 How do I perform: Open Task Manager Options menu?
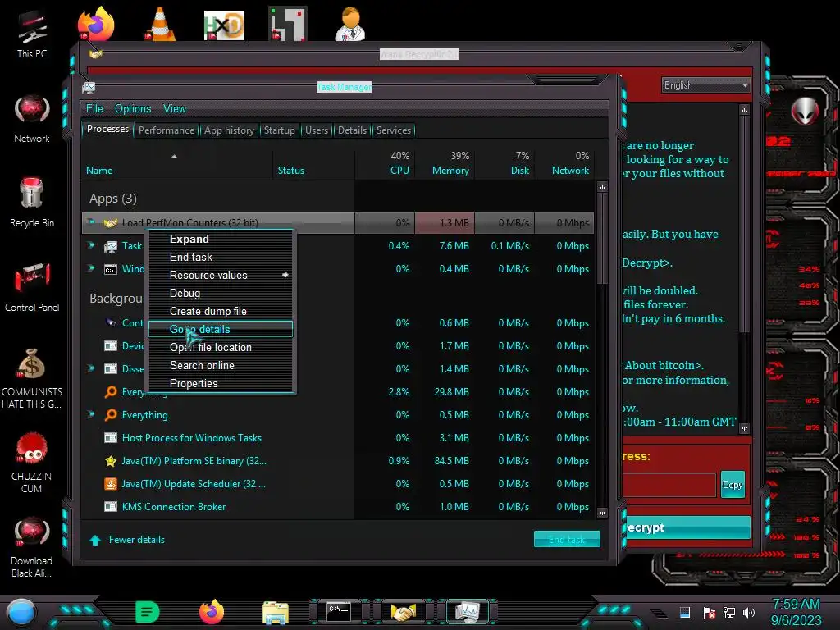click(133, 109)
